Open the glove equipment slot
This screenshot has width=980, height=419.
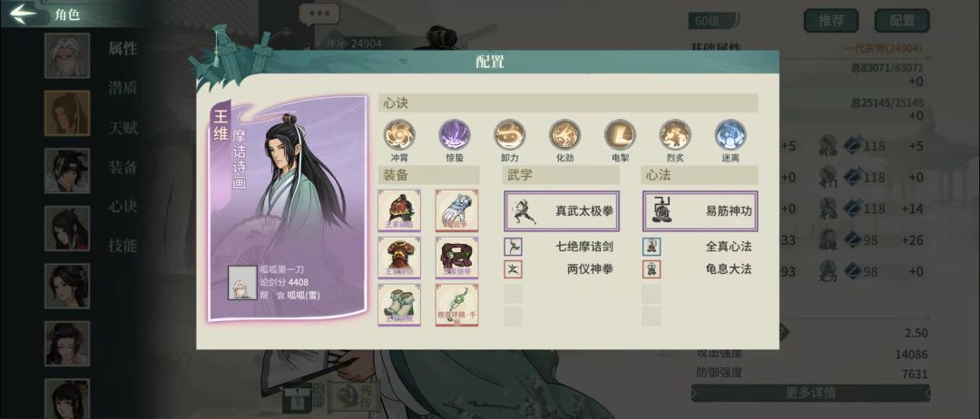coord(456,210)
